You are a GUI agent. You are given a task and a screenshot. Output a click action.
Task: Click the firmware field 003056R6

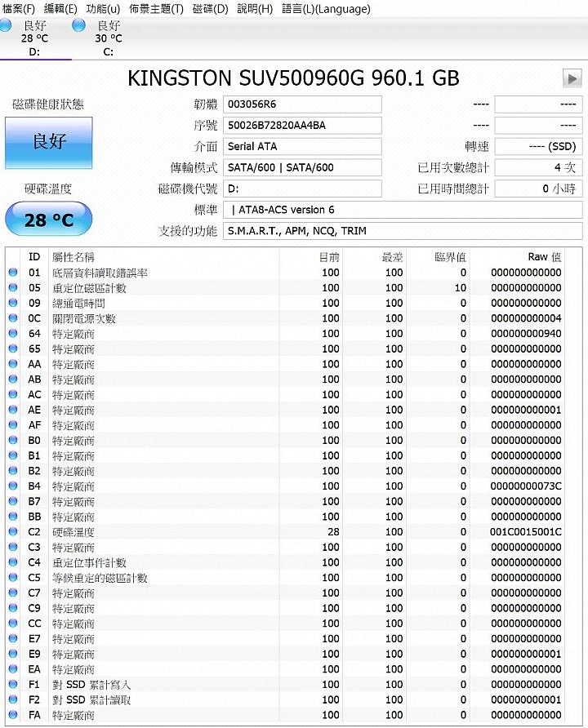tap(302, 104)
